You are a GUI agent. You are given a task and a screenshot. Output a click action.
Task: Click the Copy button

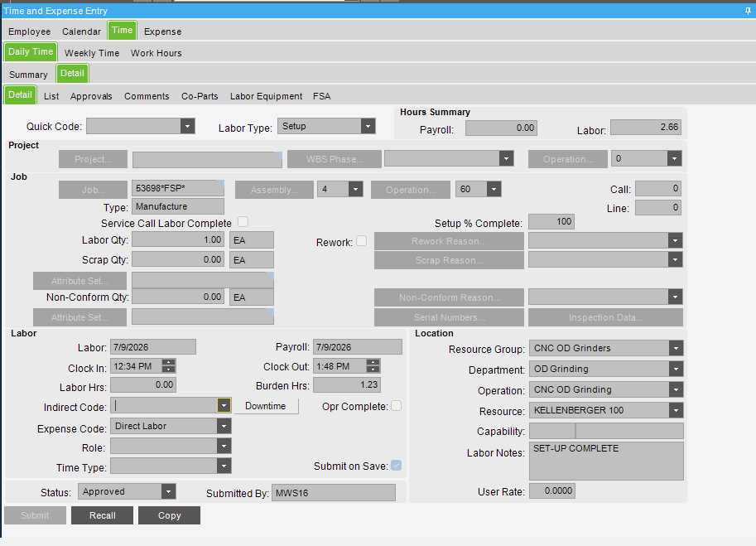coord(169,515)
